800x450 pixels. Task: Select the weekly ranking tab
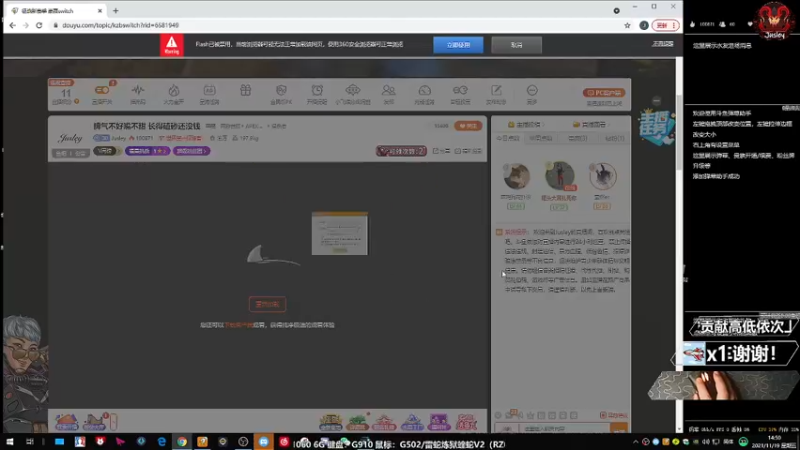[x=541, y=138]
